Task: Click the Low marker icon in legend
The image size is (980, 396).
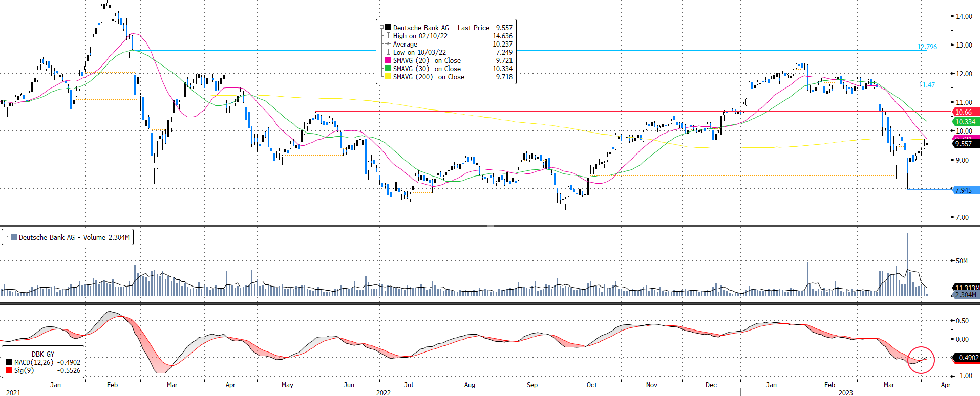Action: tap(388, 52)
